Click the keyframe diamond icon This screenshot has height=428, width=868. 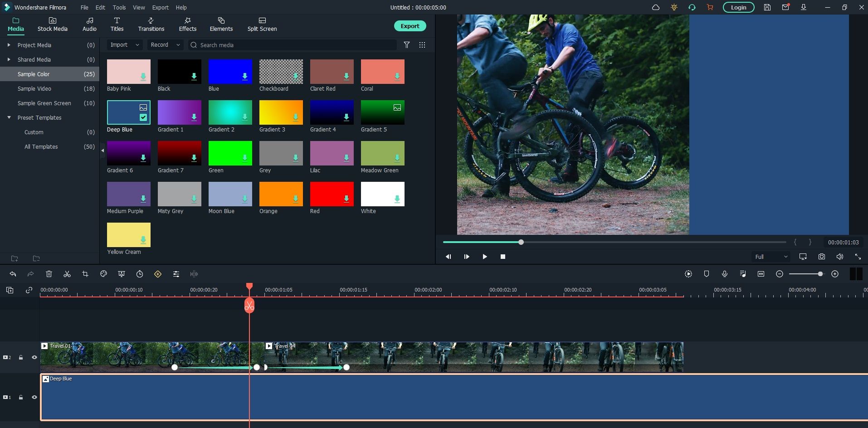(158, 274)
